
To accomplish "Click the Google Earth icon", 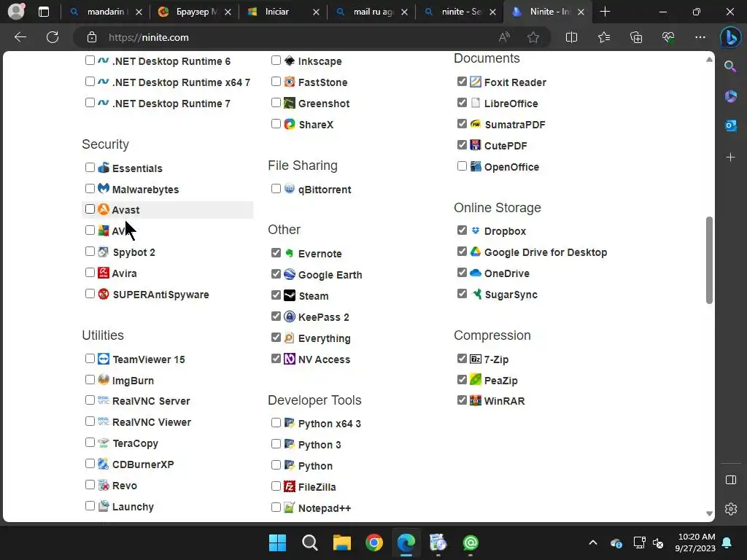I will click(x=289, y=274).
